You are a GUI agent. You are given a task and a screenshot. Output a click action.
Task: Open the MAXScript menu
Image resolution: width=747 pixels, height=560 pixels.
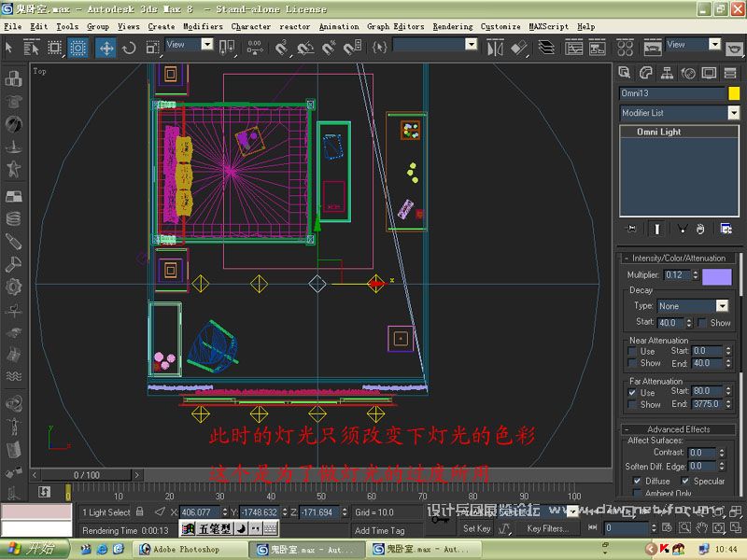point(548,27)
